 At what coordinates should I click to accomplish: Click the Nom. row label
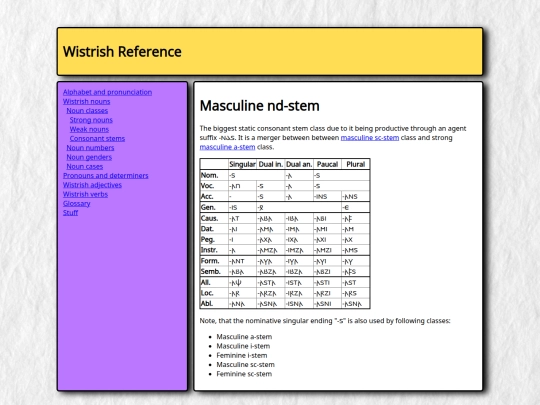[x=214, y=175]
